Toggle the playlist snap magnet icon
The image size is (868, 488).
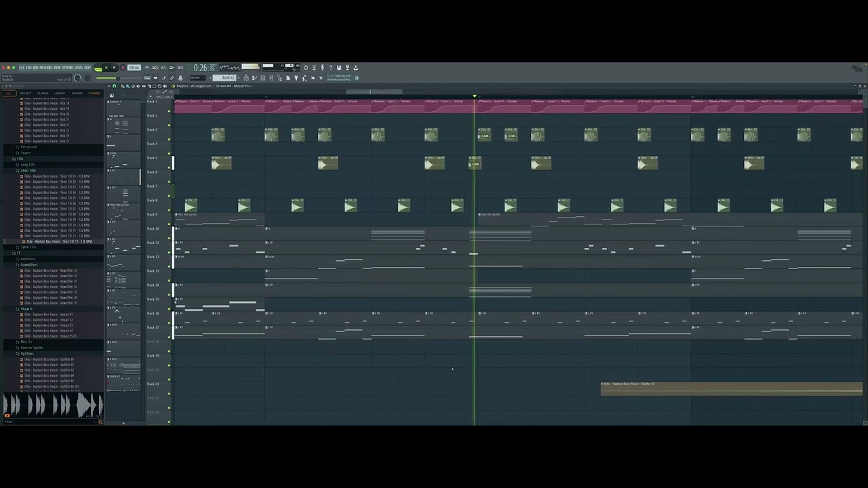(114, 86)
